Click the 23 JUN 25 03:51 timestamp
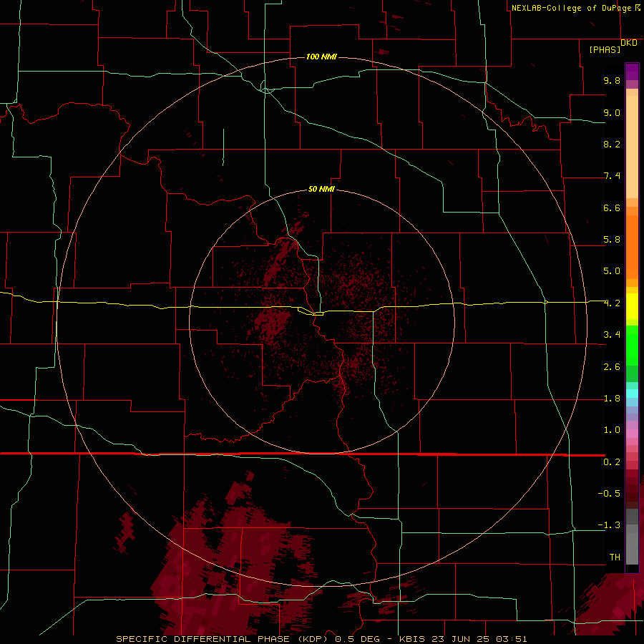This screenshot has height=644, width=644. point(478,639)
